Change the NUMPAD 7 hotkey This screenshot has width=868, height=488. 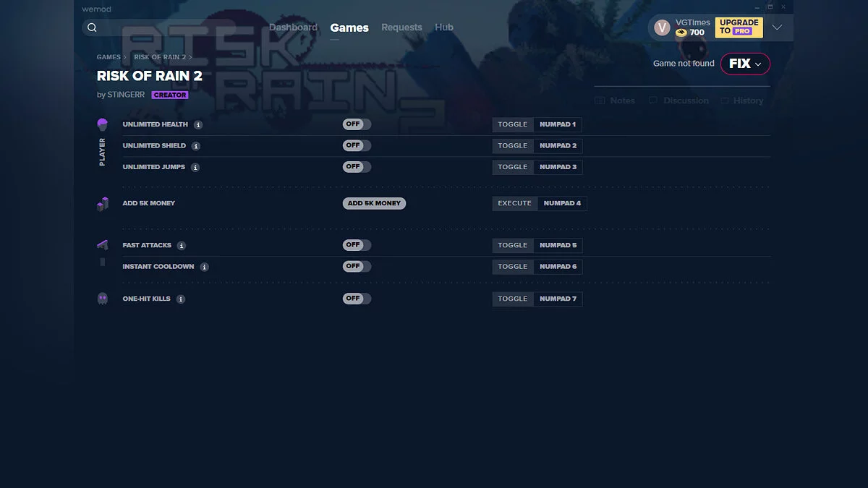(558, 299)
